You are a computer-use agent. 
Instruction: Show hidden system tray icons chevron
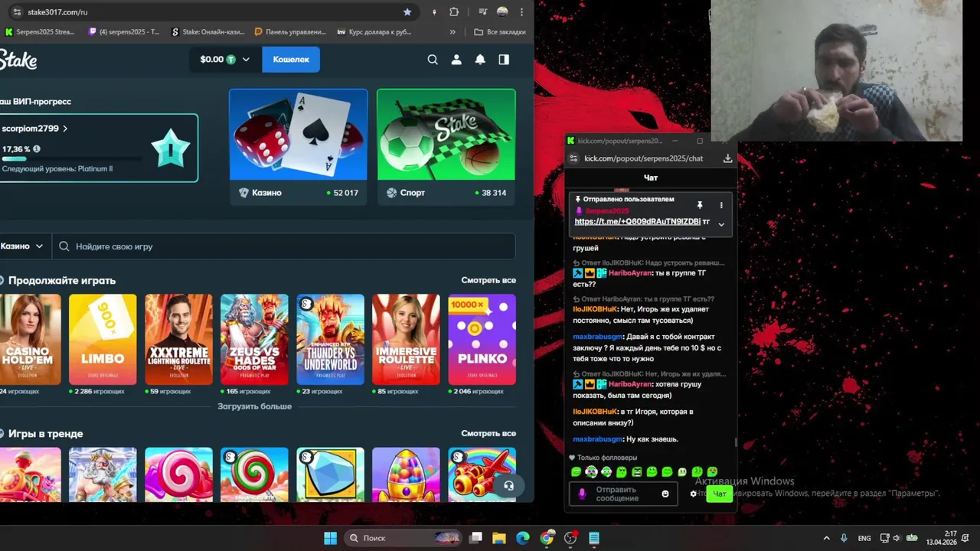826,538
